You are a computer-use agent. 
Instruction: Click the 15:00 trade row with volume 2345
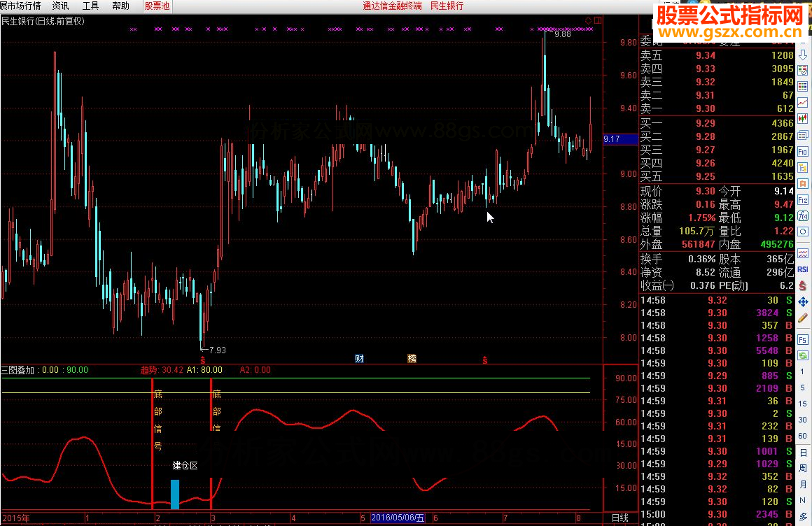717,514
